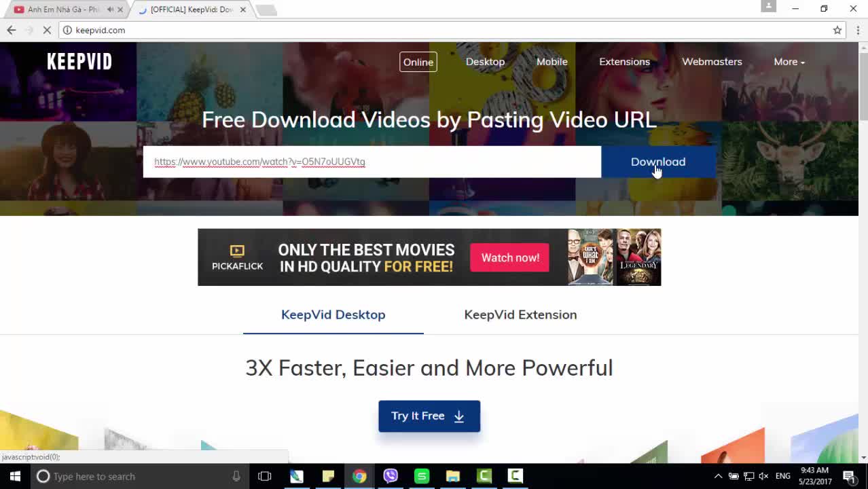The image size is (868, 489).
Task: Click the battery tray icon
Action: tap(734, 476)
